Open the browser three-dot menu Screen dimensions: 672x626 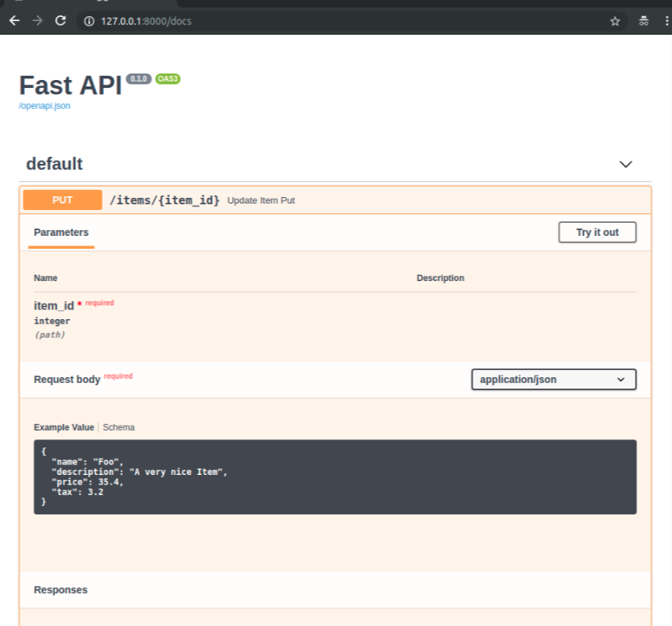pyautogui.click(x=666, y=21)
